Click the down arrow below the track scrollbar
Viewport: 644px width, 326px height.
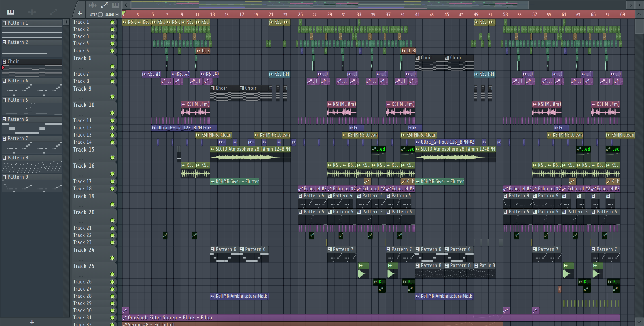point(639,322)
